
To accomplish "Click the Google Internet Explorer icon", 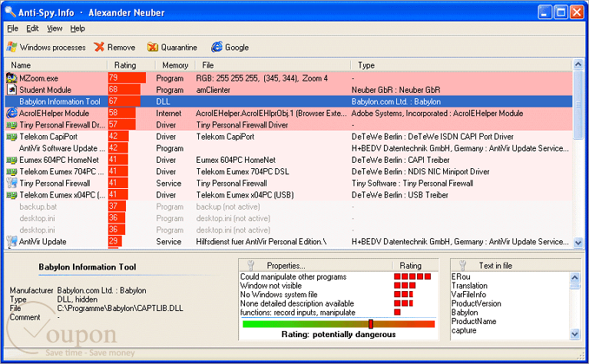I will pos(217,47).
